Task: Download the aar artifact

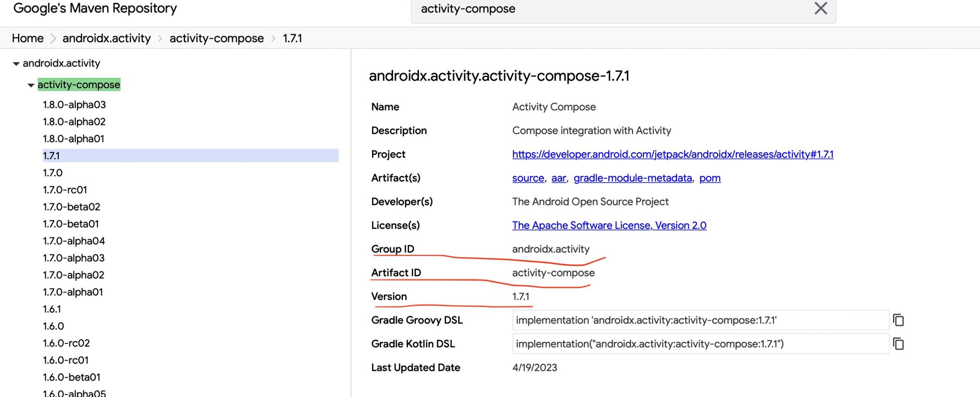Action: coord(559,178)
